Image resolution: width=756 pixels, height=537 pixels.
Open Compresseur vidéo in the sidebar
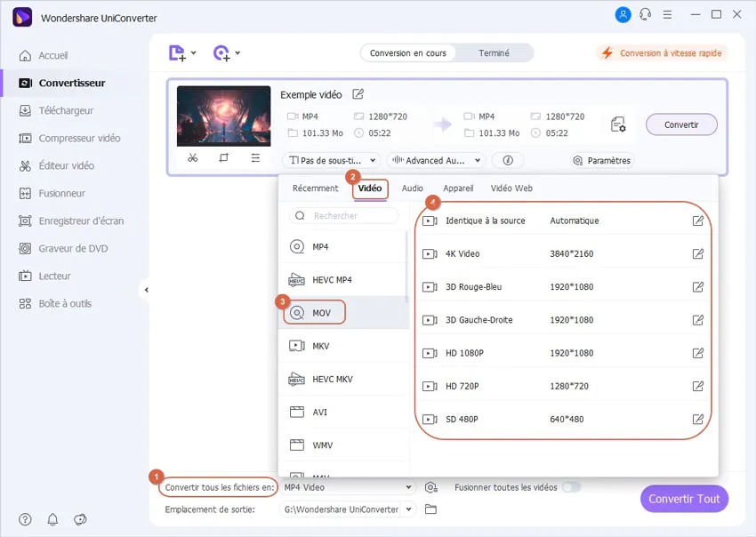point(69,139)
